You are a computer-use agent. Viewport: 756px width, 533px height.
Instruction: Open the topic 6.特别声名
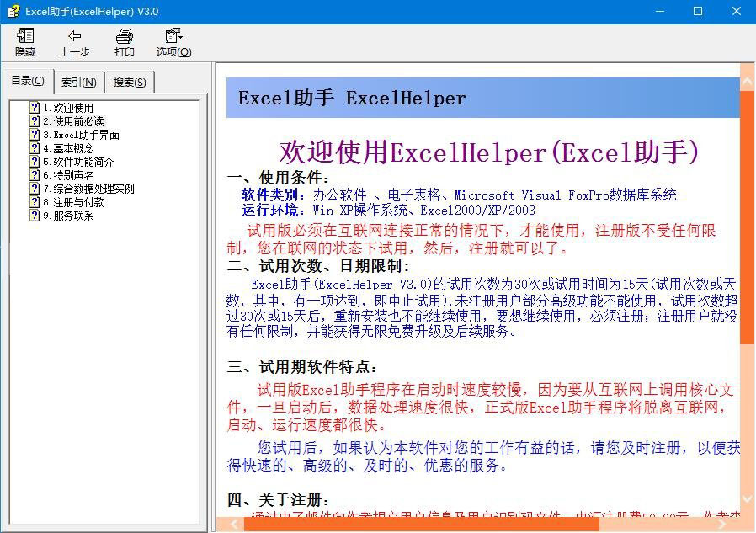[x=68, y=175]
